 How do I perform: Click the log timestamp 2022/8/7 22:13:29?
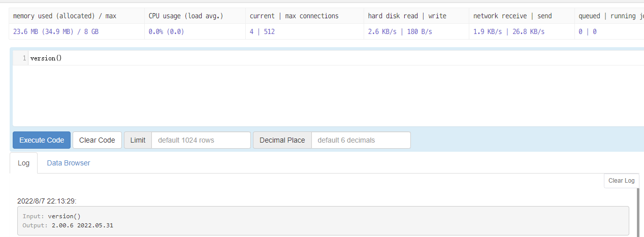tap(47, 201)
